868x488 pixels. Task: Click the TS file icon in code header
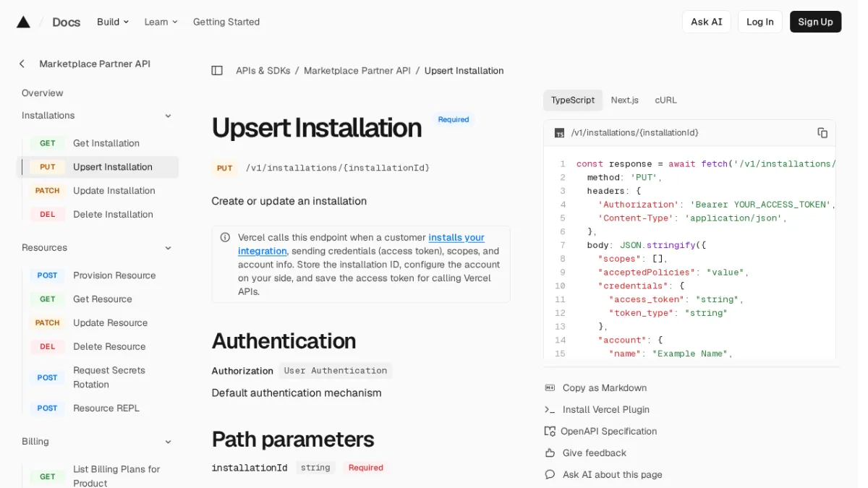pyautogui.click(x=559, y=133)
